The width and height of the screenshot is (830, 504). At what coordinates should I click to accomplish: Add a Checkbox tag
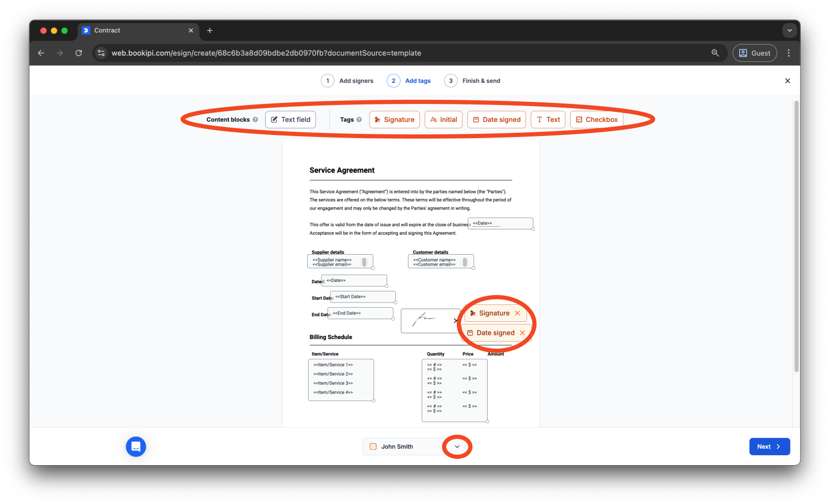click(x=597, y=120)
